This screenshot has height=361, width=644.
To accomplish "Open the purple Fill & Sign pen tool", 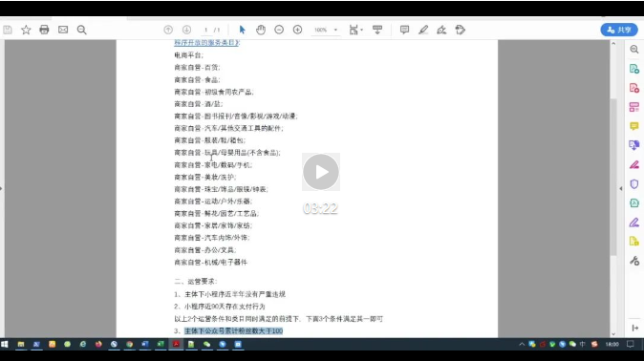I will [x=634, y=223].
